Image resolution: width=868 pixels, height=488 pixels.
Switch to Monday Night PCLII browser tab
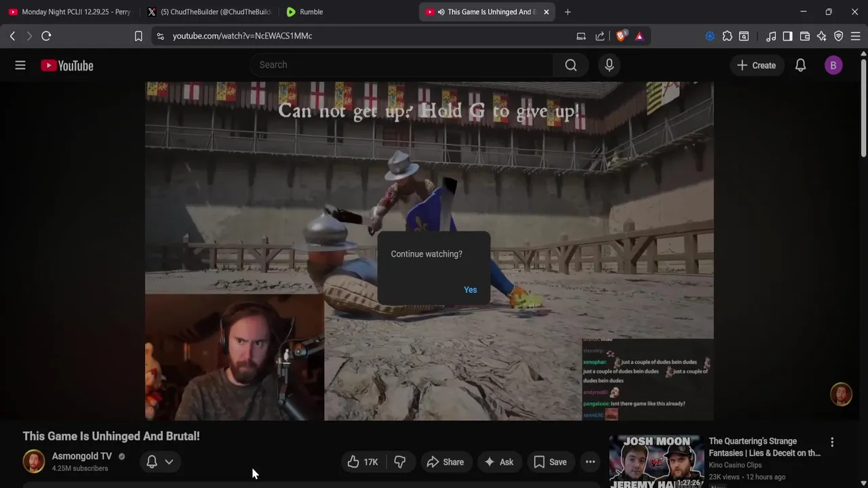pyautogui.click(x=68, y=12)
